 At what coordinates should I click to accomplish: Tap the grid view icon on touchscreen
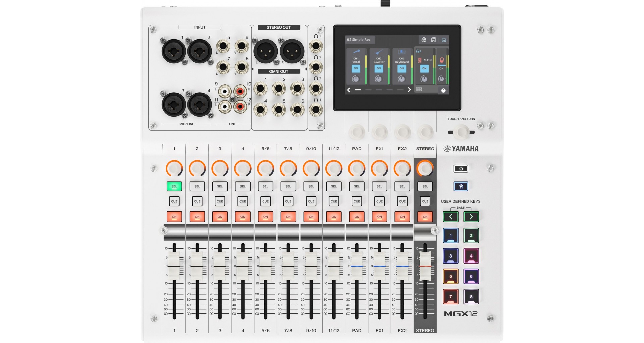[x=419, y=89]
